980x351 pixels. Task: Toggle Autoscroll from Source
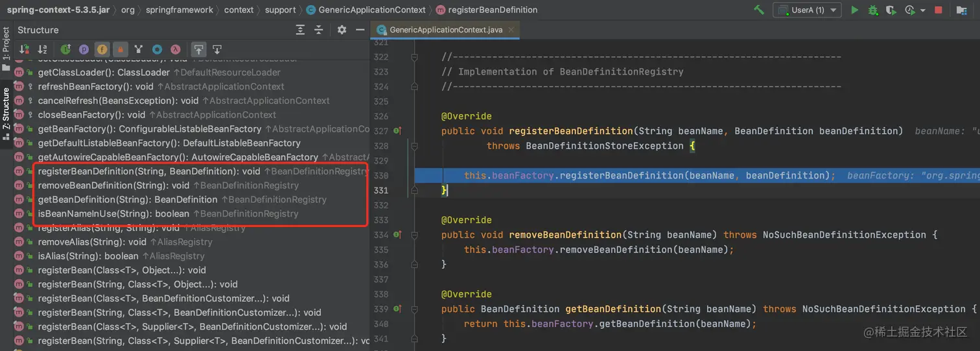217,49
